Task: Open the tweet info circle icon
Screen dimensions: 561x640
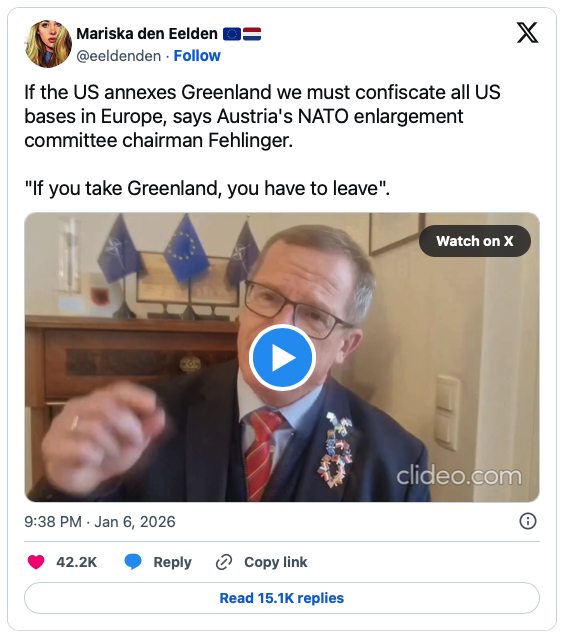Action: (528, 521)
